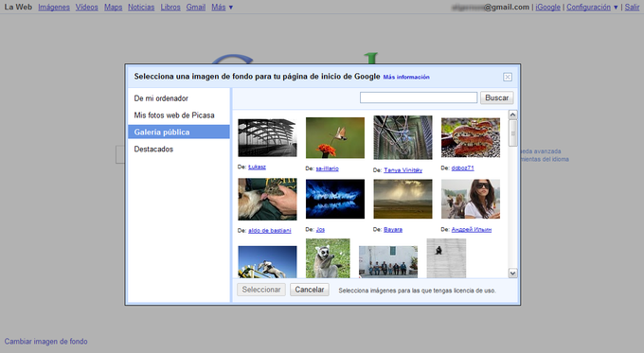Go to Vídeos in top navigation
644x353 pixels.
tap(87, 7)
